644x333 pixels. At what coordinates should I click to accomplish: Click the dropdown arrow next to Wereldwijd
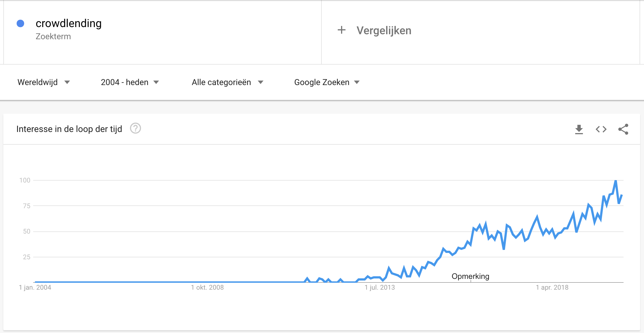(x=67, y=82)
